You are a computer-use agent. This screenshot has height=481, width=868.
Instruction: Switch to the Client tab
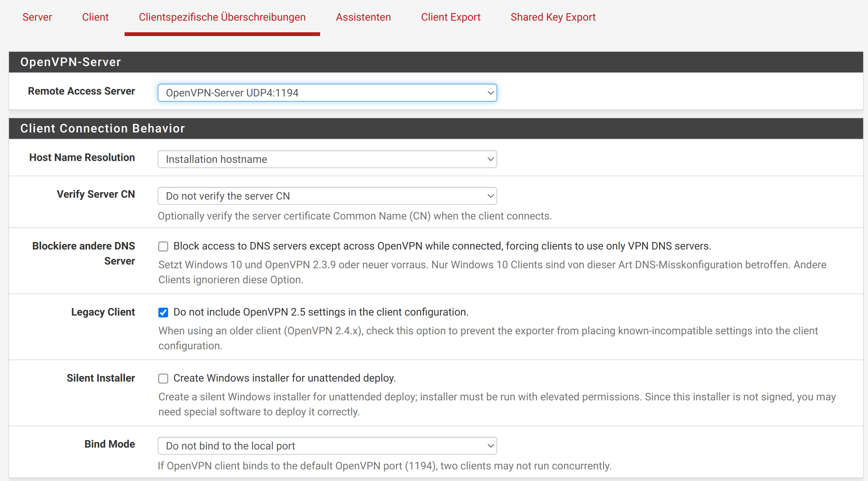[95, 17]
